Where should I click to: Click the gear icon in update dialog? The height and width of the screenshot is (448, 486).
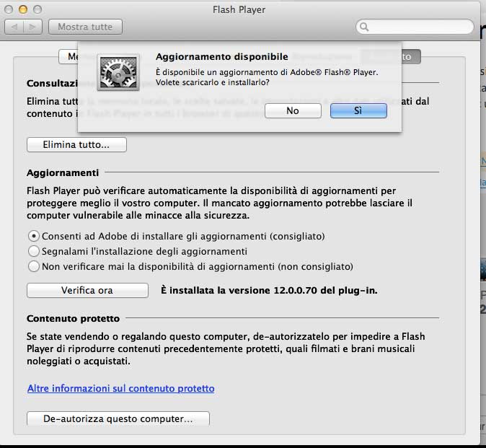118,73
